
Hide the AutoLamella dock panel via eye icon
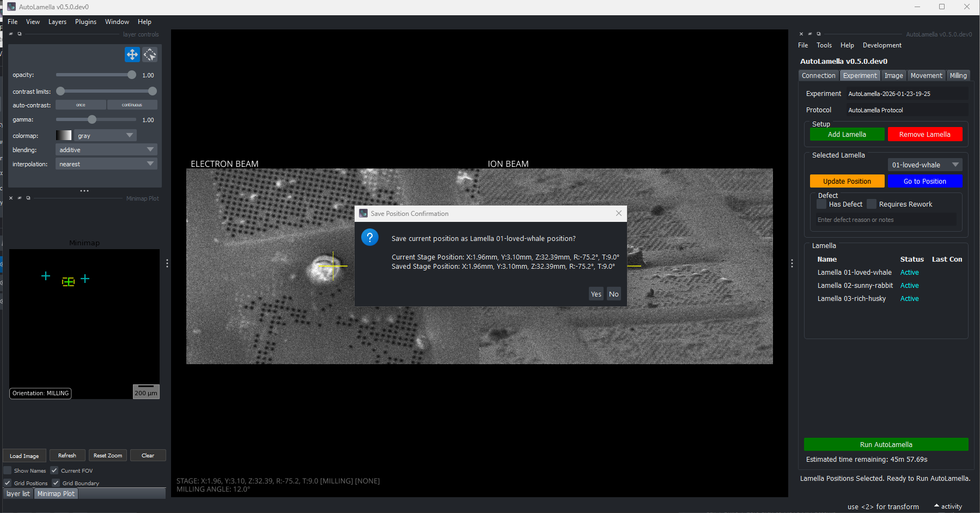810,34
